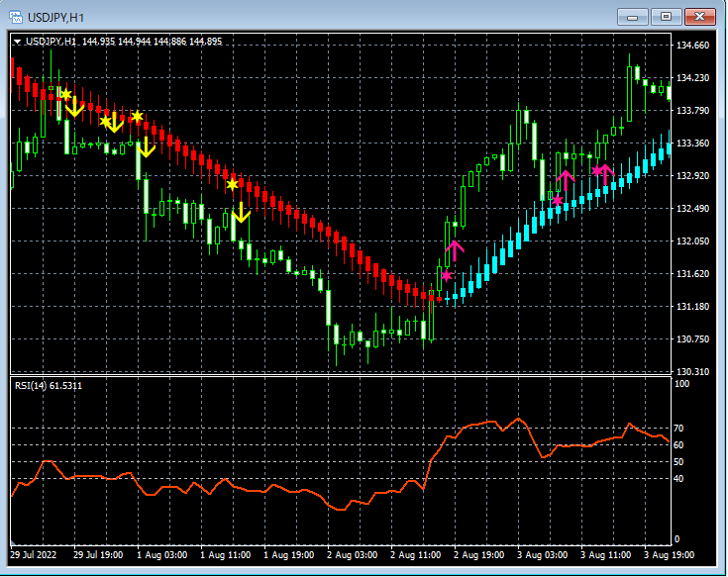Click the RSI 70 level label
The width and height of the screenshot is (728, 577).
(x=678, y=429)
